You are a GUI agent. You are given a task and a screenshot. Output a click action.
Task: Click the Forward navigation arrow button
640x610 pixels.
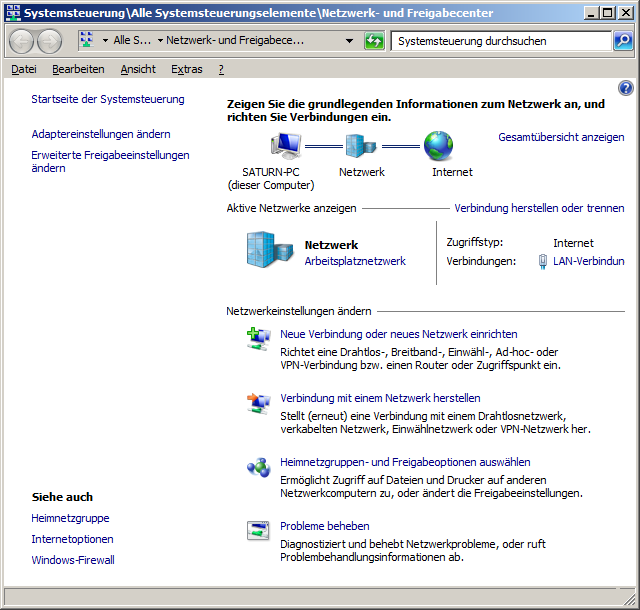[49, 41]
